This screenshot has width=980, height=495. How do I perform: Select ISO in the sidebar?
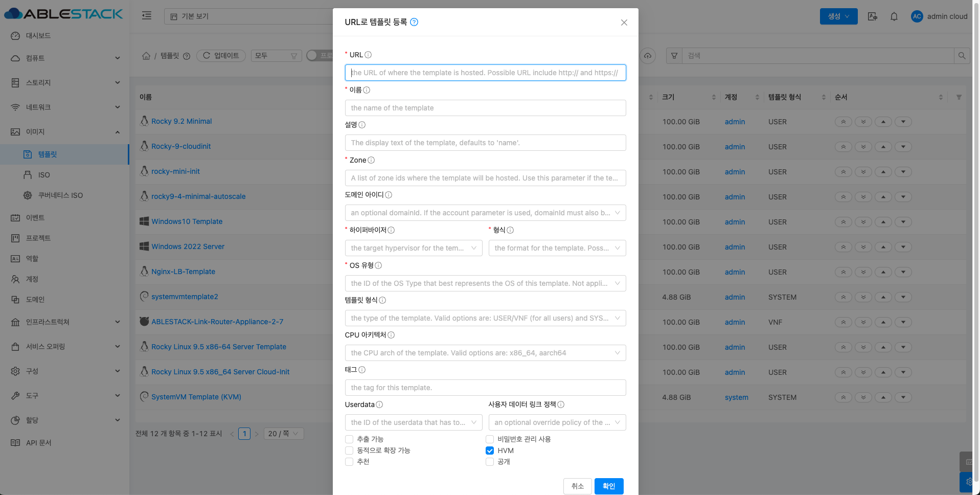tap(64, 175)
